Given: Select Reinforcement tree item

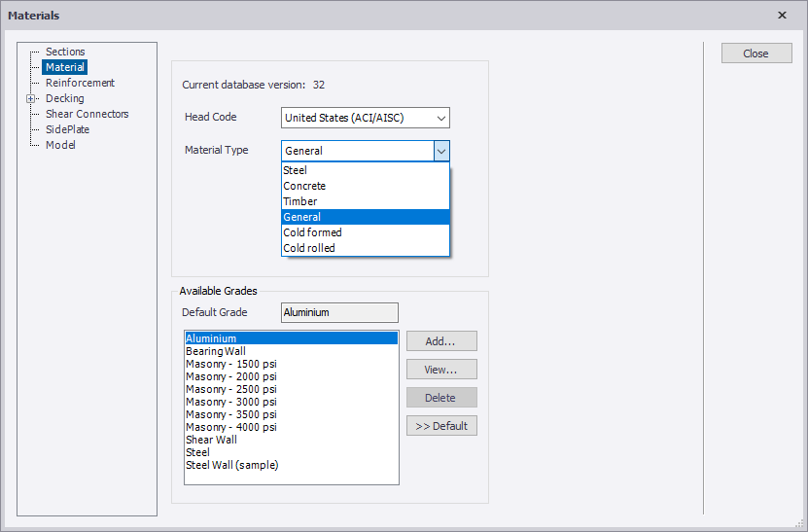Looking at the screenshot, I should 80,83.
